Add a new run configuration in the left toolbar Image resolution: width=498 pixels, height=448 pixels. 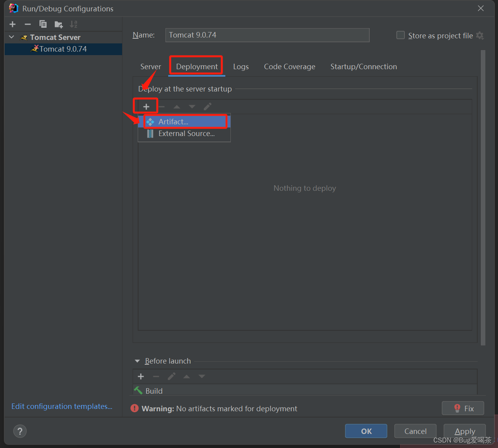click(13, 24)
